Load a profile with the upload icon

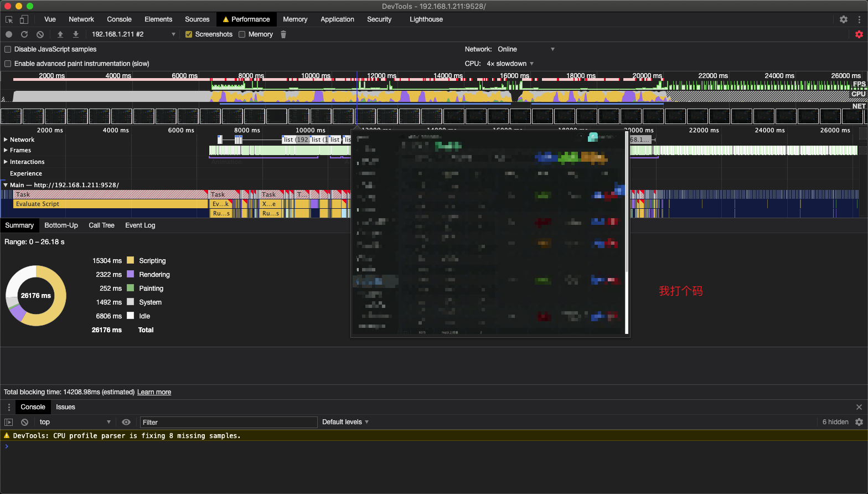(60, 34)
